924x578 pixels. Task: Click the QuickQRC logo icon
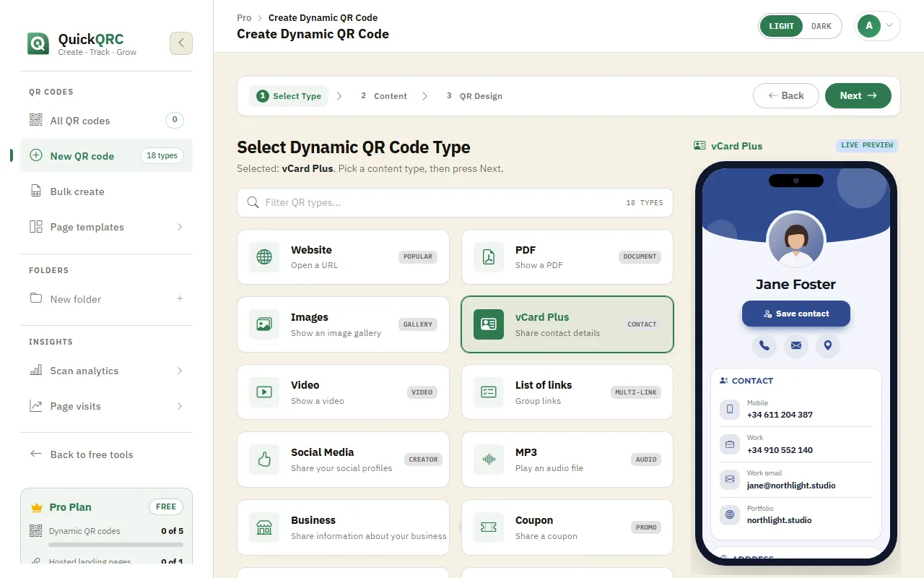(38, 43)
